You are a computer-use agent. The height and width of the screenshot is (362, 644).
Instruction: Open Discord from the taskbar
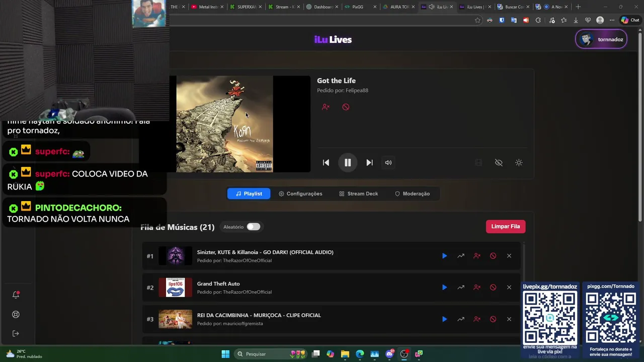389,354
